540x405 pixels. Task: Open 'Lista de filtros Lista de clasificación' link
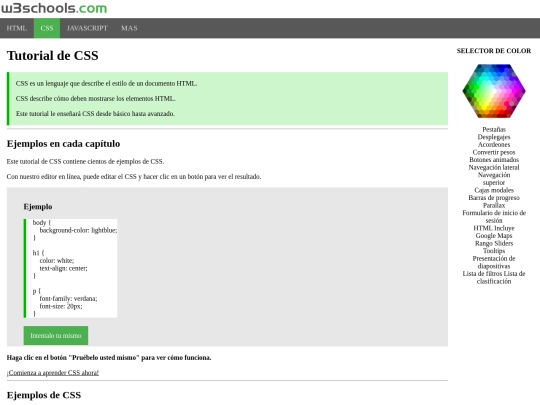click(x=494, y=277)
